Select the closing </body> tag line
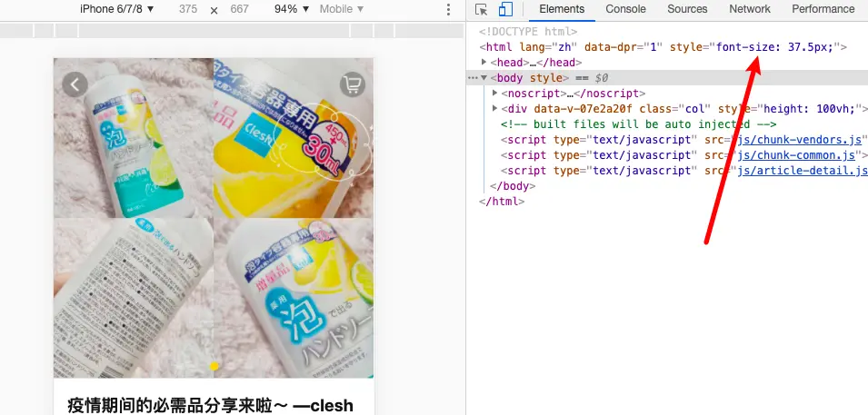 tap(513, 186)
